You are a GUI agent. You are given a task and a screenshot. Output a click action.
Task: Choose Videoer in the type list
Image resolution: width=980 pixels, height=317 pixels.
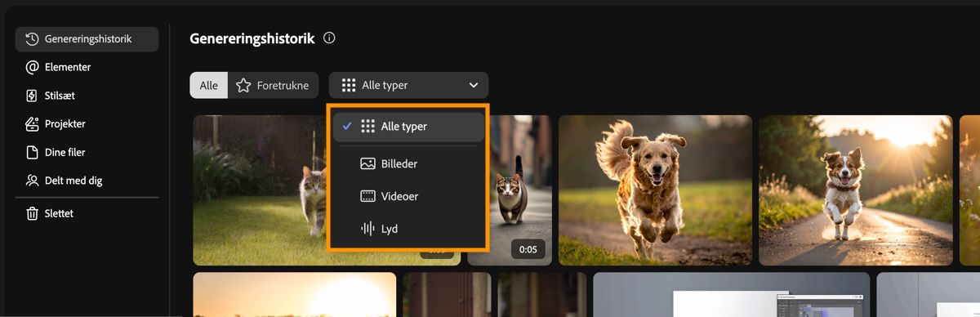click(x=408, y=196)
